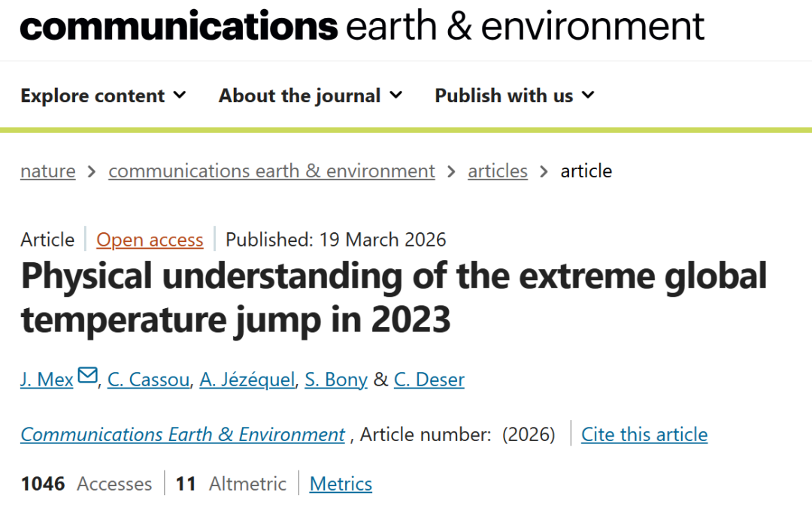Expand the Publish with us dropdown
This screenshot has width=812, height=505.
(x=514, y=96)
